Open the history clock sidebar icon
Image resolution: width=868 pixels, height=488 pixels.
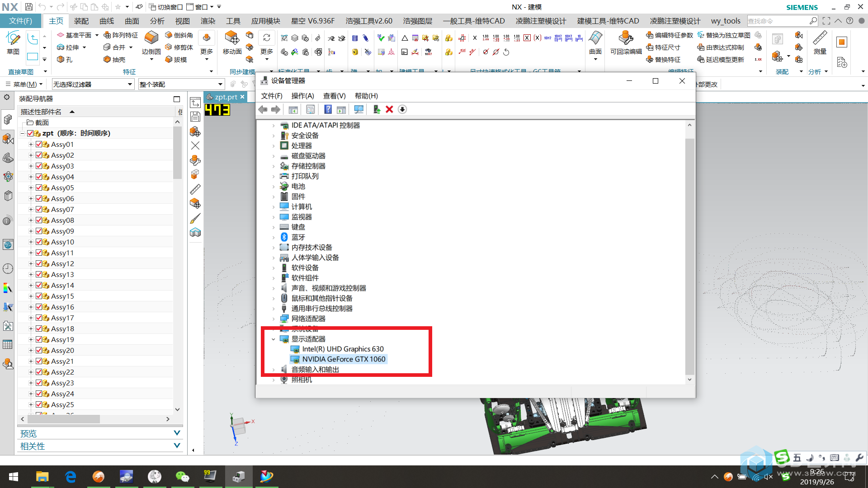coord(8,269)
